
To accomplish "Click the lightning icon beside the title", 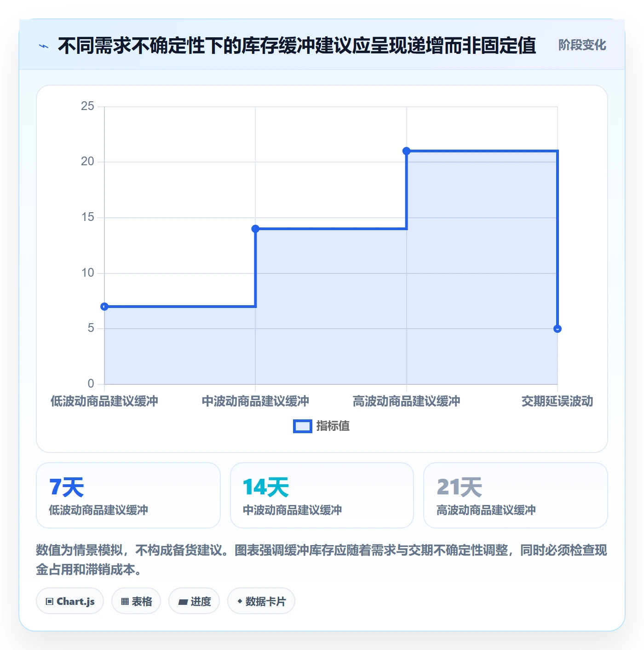I will [44, 46].
